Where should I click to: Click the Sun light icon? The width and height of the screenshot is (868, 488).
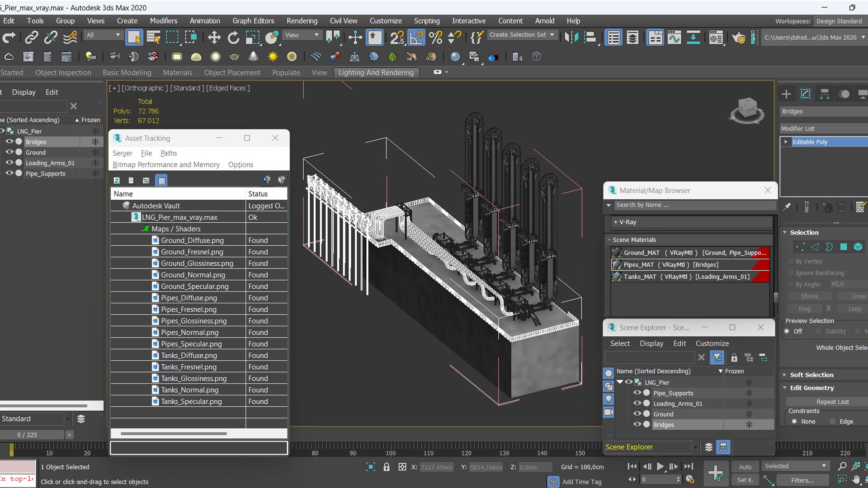[273, 57]
